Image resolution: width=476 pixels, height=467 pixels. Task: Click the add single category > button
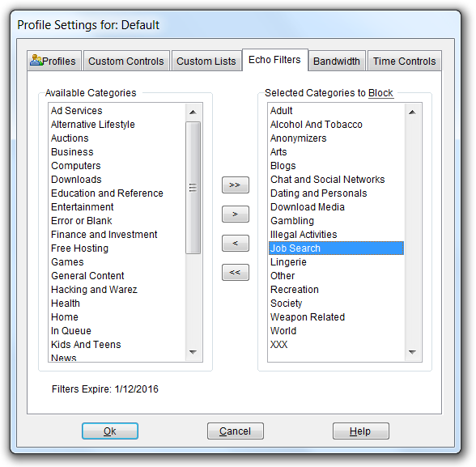(236, 214)
